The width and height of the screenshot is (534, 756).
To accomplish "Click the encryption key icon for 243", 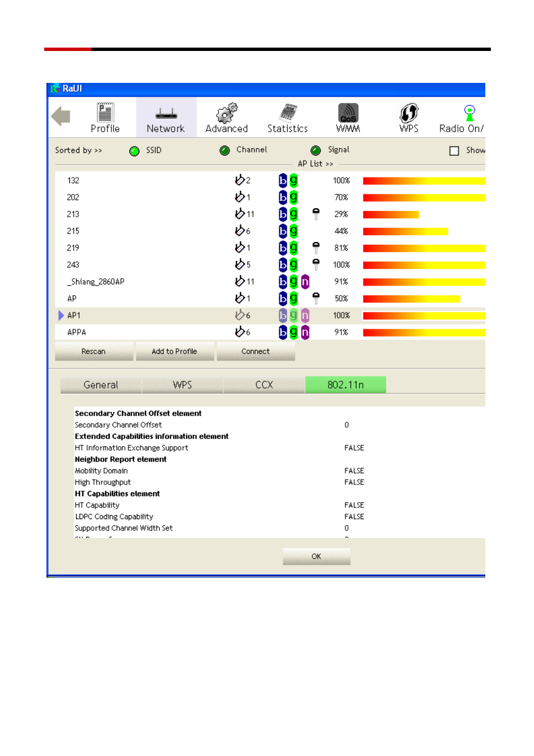I will point(316,264).
